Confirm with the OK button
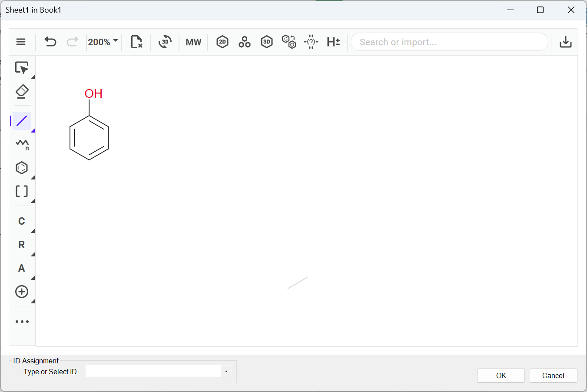Image resolution: width=587 pixels, height=392 pixels. (x=501, y=375)
